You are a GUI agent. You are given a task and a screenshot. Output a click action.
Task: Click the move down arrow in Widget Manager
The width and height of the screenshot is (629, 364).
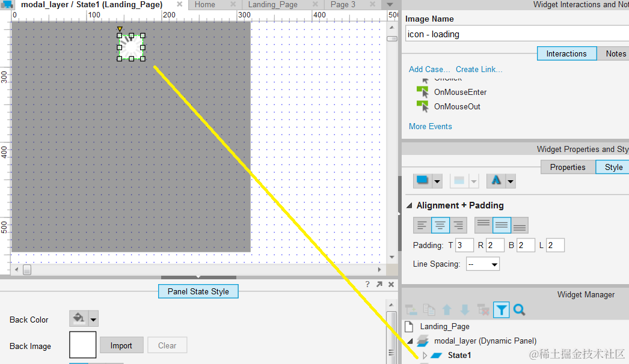(465, 310)
